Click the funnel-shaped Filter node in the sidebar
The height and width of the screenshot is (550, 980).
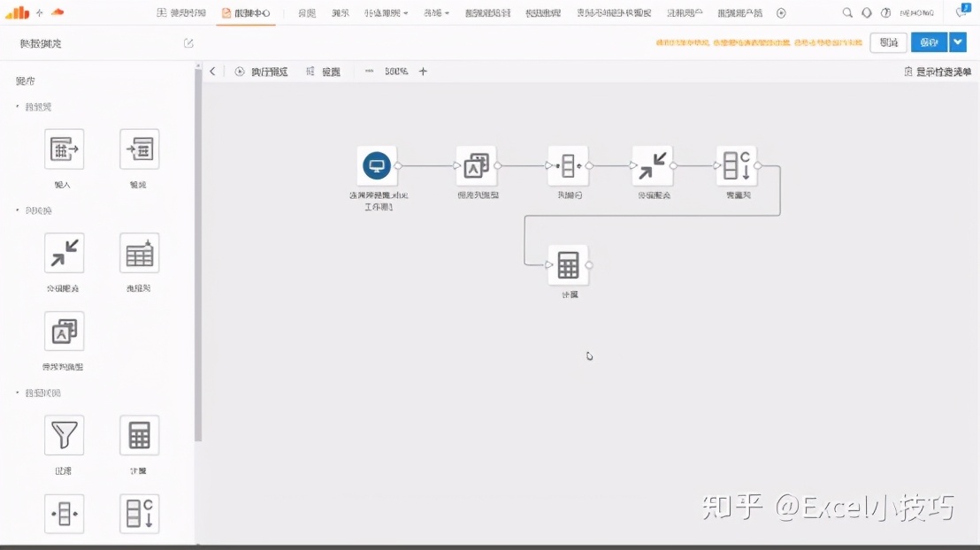64,434
